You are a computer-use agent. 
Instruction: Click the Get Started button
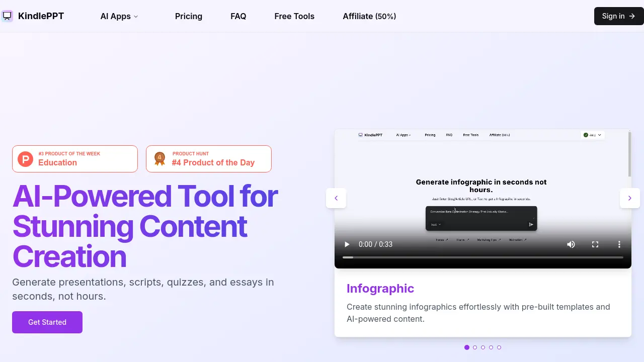[x=47, y=322]
